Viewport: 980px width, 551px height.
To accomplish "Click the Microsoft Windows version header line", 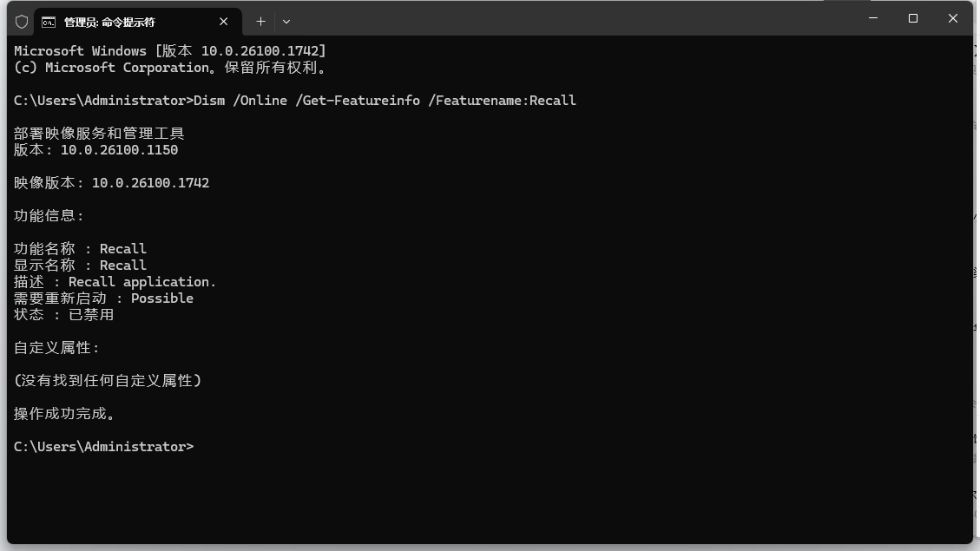I will click(x=170, y=50).
